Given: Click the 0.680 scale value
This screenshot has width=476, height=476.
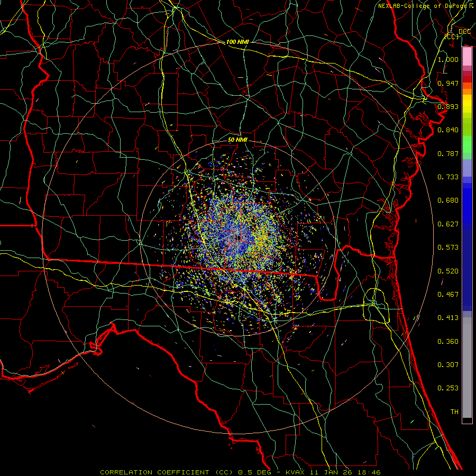Looking at the screenshot, I should [x=448, y=200].
